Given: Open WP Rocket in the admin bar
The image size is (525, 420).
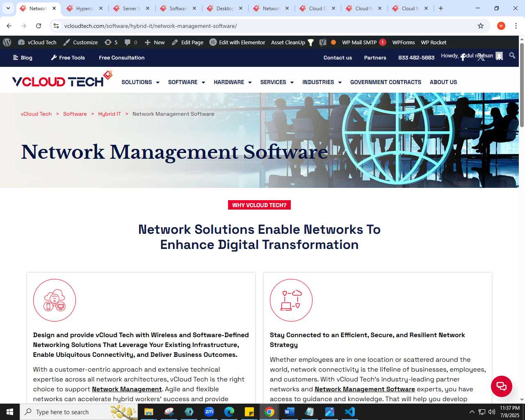Looking at the screenshot, I should [434, 42].
